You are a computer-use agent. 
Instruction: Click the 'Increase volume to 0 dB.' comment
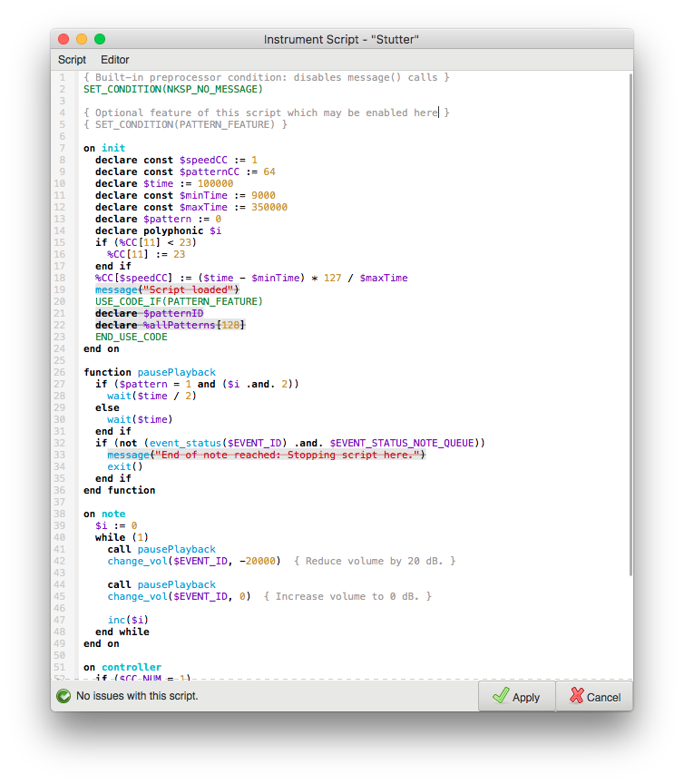coord(347,596)
